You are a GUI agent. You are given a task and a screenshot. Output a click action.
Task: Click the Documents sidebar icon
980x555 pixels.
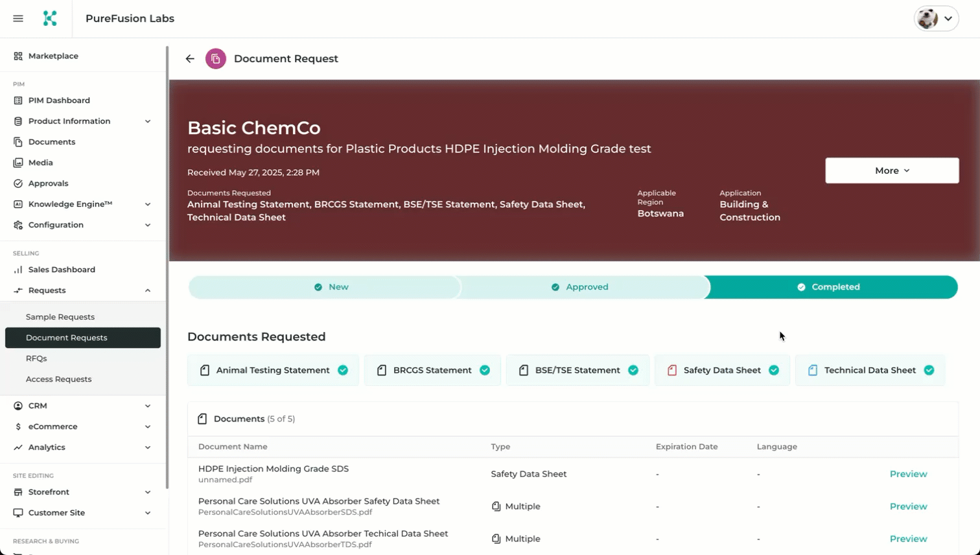point(18,142)
